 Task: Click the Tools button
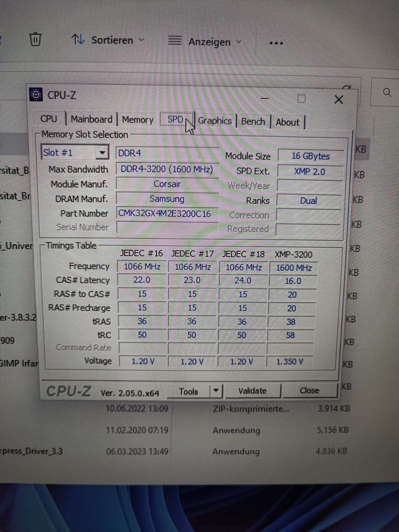point(188,391)
